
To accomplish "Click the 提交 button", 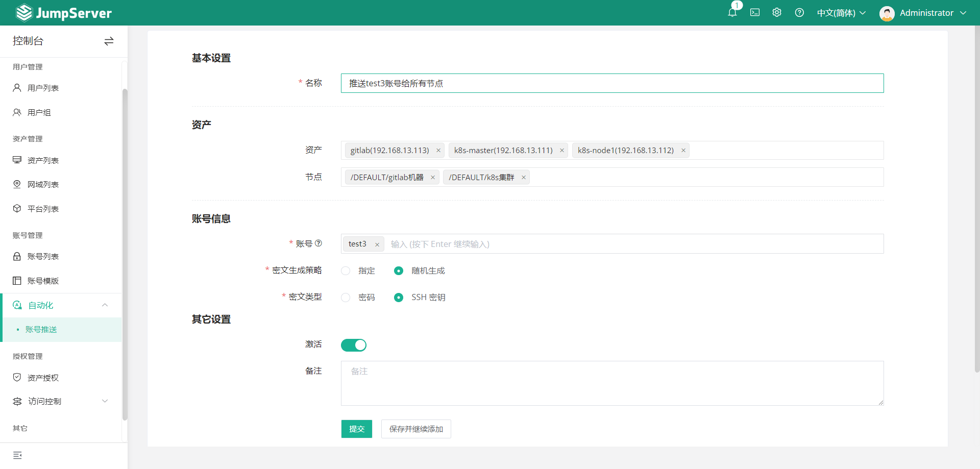I will point(357,429).
